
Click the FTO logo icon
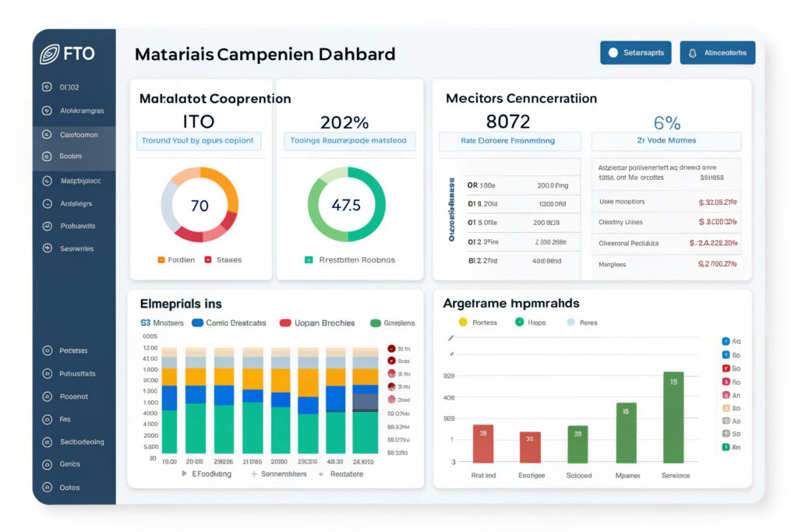(x=48, y=54)
